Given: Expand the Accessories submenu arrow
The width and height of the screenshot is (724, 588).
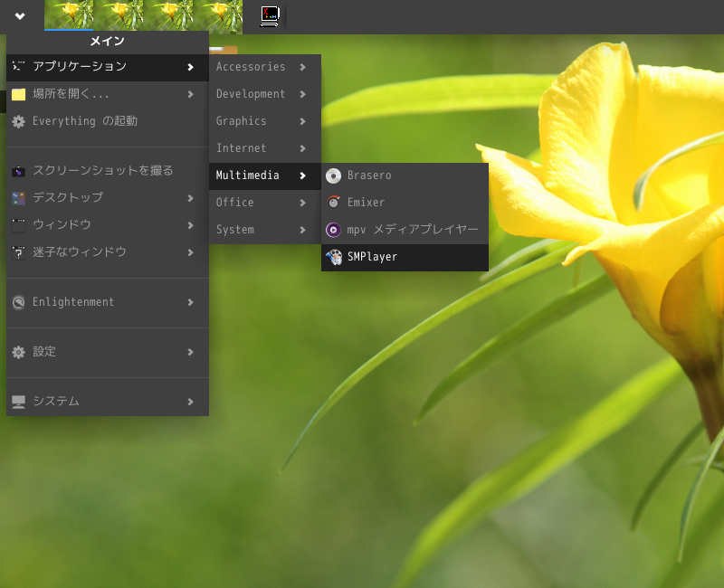Looking at the screenshot, I should click(x=302, y=67).
